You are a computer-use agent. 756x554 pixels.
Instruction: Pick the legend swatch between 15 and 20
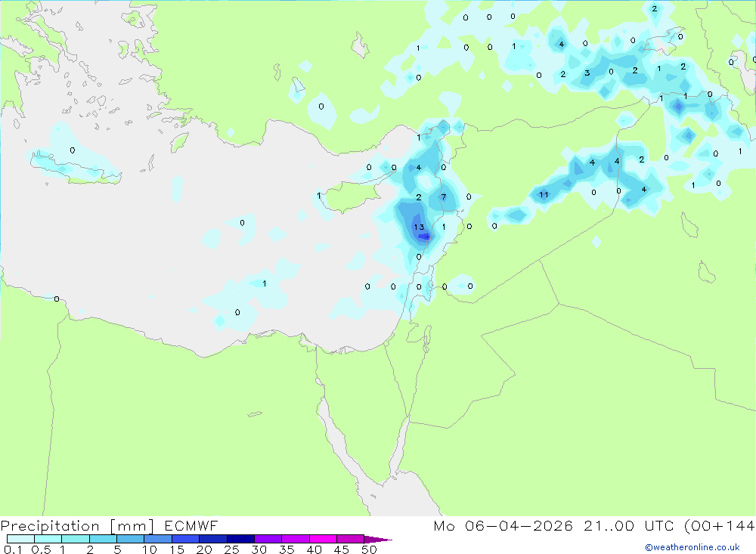(x=186, y=539)
